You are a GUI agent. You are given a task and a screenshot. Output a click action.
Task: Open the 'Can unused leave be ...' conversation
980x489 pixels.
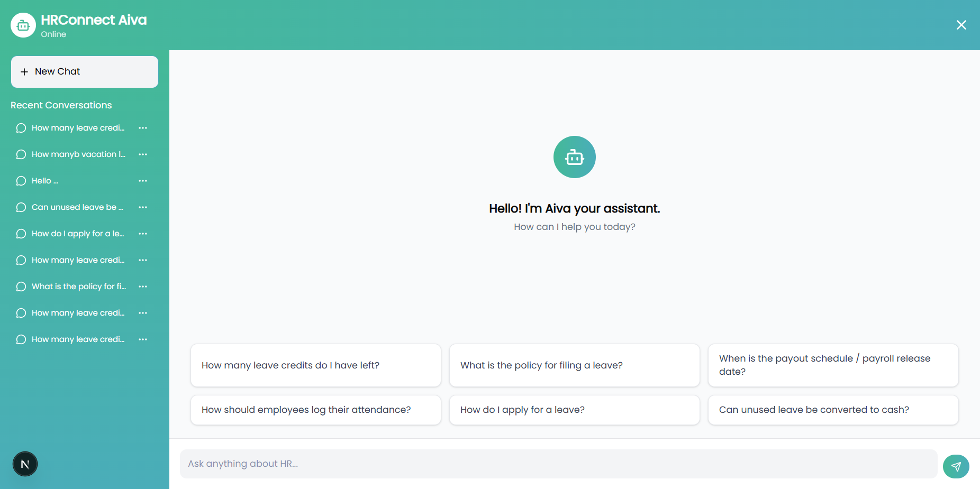(77, 207)
